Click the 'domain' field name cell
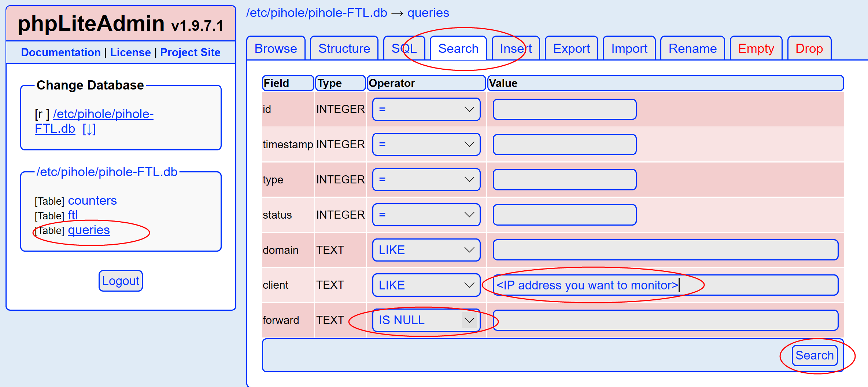Viewport: 868px width, 387px height. pos(288,250)
